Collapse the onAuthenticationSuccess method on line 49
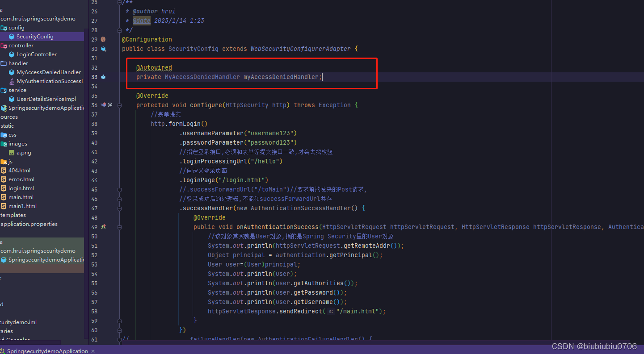The width and height of the screenshot is (644, 354). tap(119, 227)
